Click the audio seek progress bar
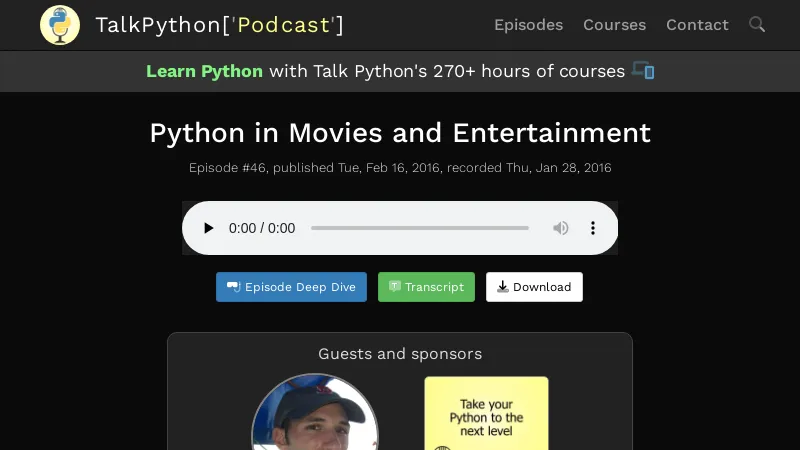 pos(420,228)
